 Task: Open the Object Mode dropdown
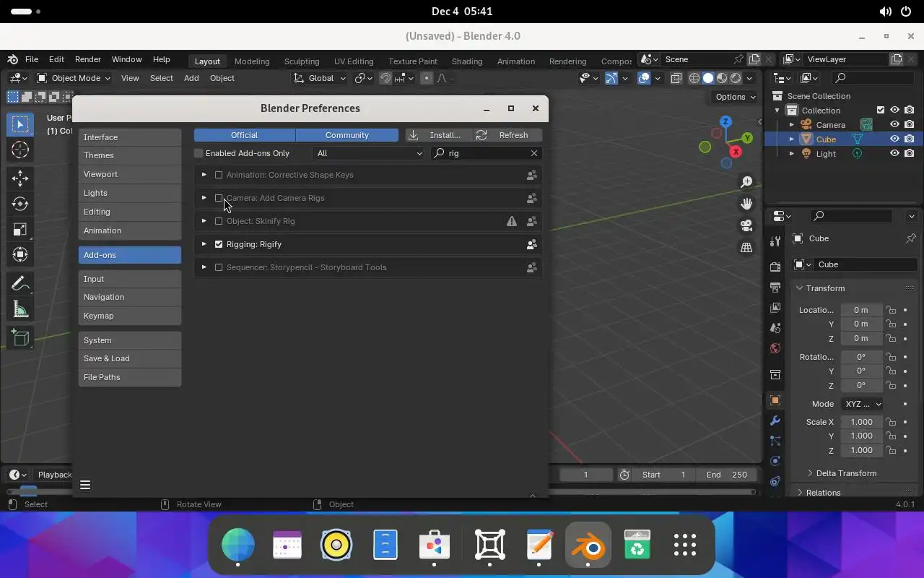point(73,78)
